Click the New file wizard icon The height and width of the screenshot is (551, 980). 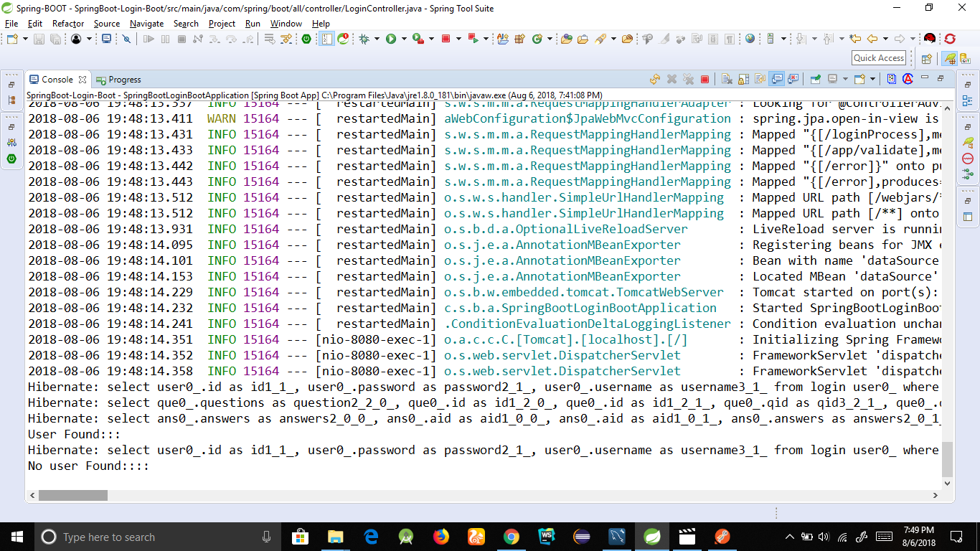[12, 39]
